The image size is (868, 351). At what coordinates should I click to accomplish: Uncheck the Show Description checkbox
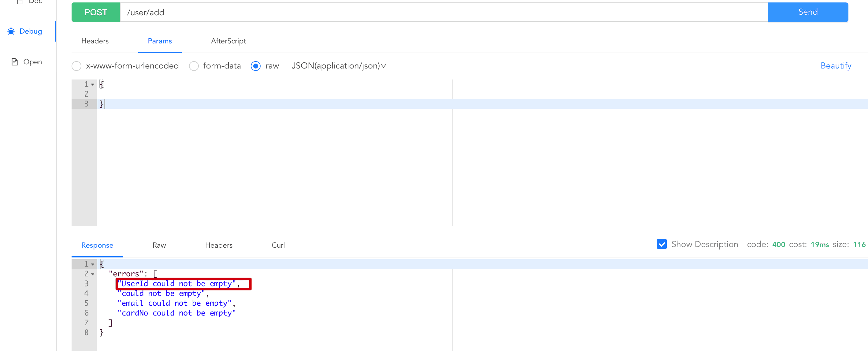(x=662, y=244)
